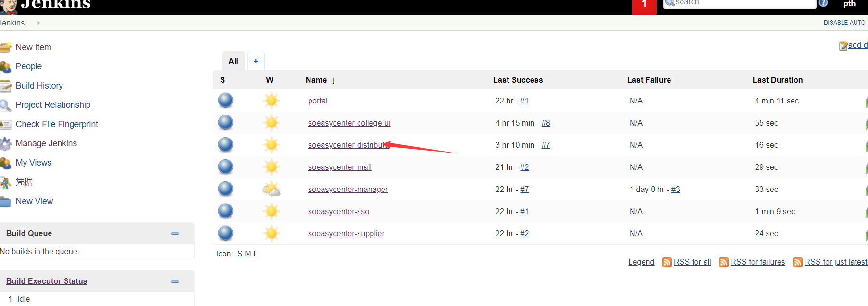Viewport: 868px width, 306px height.
Task: Open failed build #3 of soeasycenter-manager
Action: pos(675,189)
